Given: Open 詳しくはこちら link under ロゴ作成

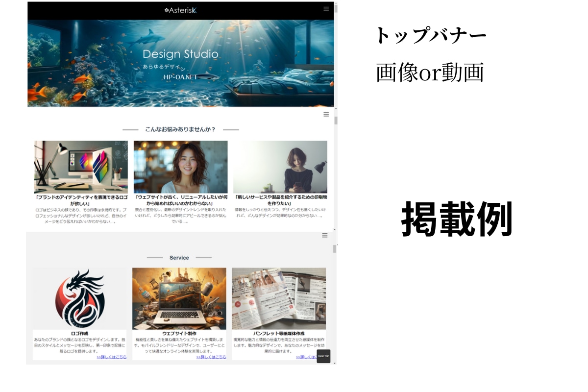Looking at the screenshot, I should pyautogui.click(x=111, y=357).
